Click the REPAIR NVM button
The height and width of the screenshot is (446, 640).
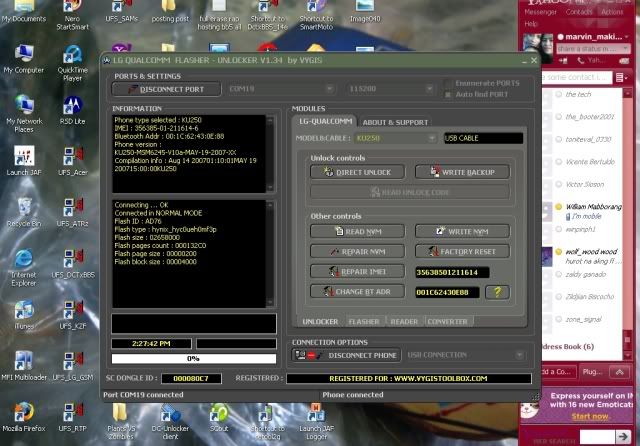tap(358, 251)
